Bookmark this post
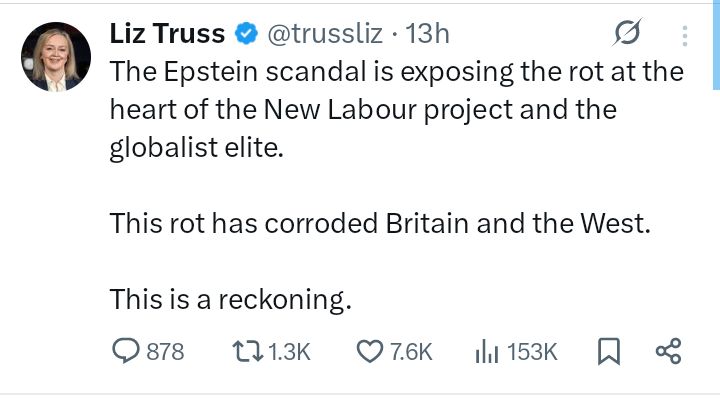The height and width of the screenshot is (402, 720). coord(608,351)
